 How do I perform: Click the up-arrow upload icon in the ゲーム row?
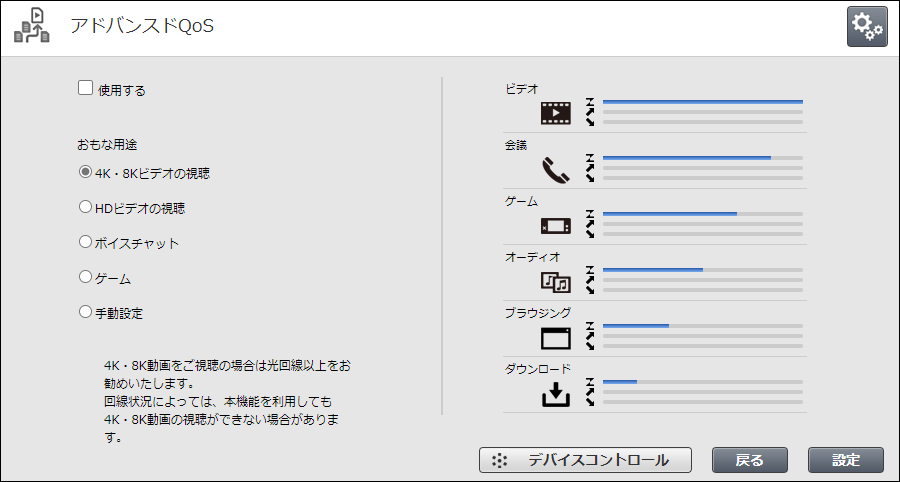tap(590, 224)
